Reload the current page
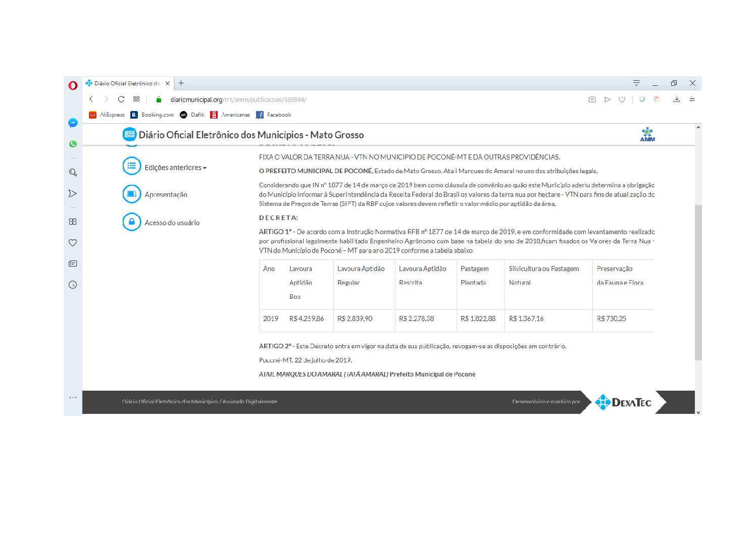 click(x=121, y=99)
